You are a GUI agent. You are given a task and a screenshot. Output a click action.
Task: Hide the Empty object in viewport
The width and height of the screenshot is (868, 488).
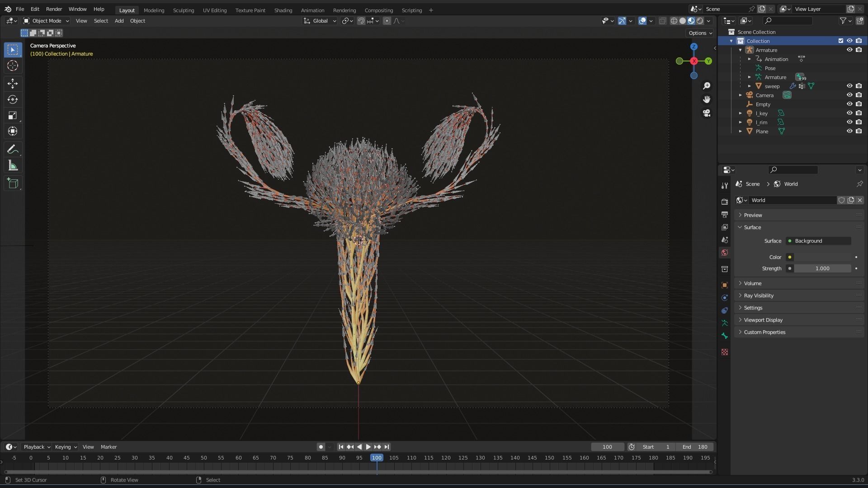849,104
